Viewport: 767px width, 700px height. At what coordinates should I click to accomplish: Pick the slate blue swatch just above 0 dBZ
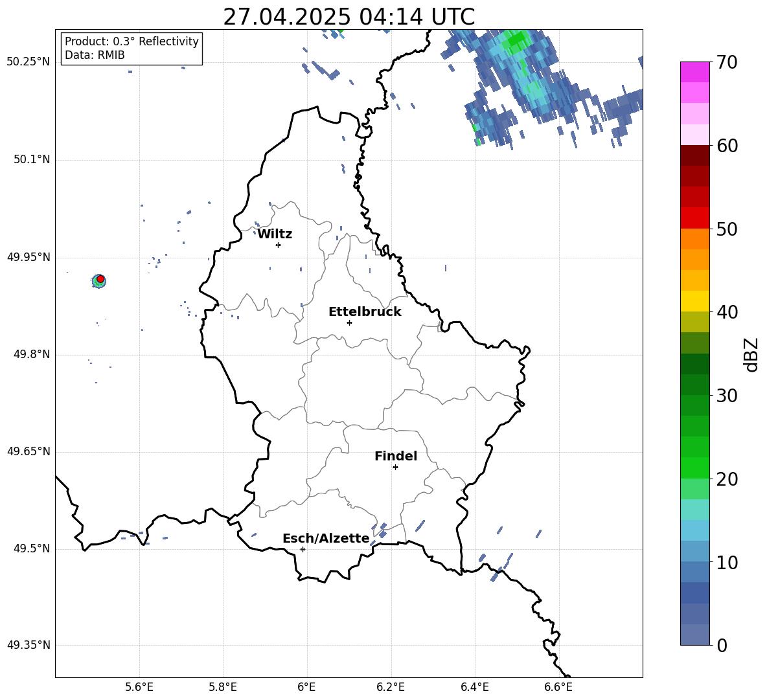click(x=695, y=635)
